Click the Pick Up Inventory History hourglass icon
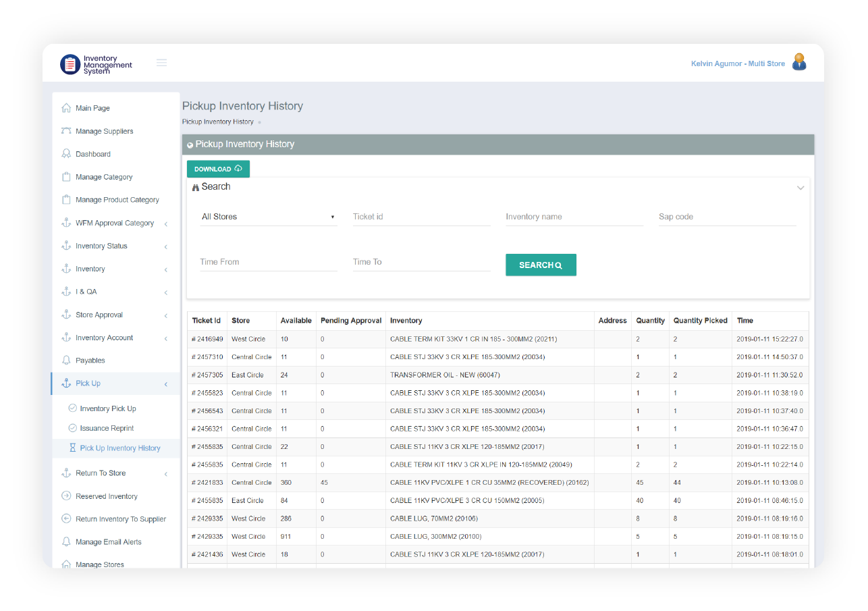 pyautogui.click(x=73, y=448)
